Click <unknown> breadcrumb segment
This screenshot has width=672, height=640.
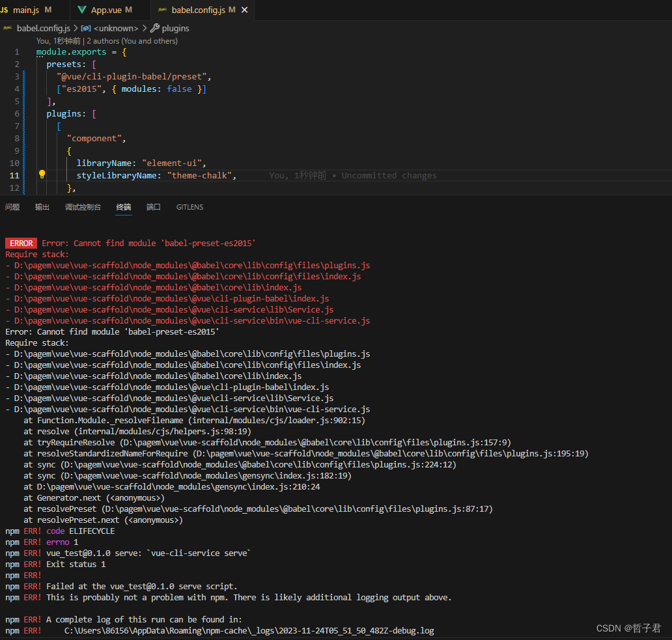[x=116, y=28]
